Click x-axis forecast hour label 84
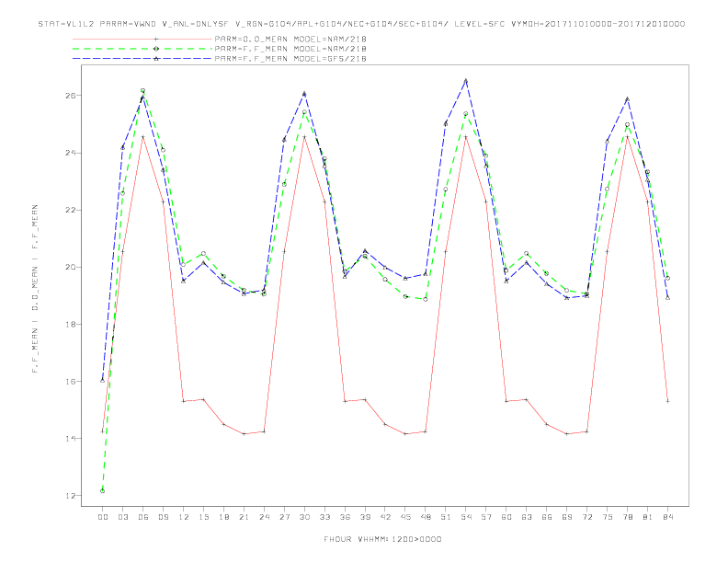Viewport: 728px width, 563px height. [667, 517]
